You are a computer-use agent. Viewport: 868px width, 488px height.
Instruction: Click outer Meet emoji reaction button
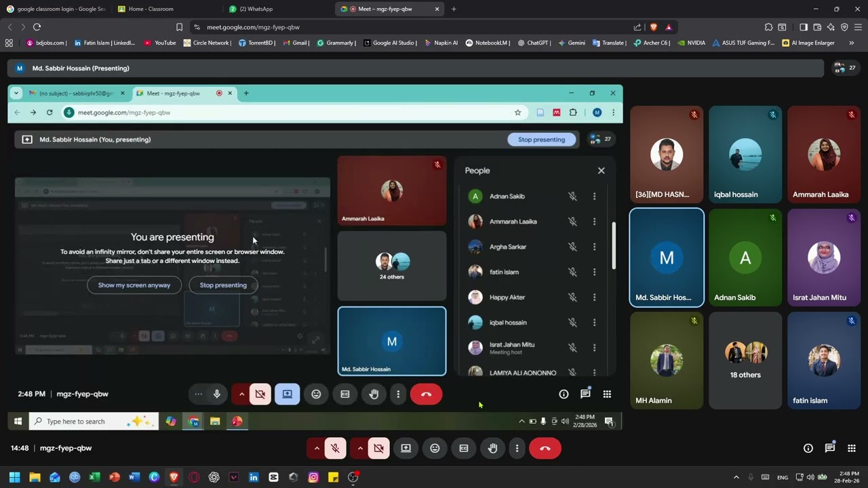pos(435,448)
